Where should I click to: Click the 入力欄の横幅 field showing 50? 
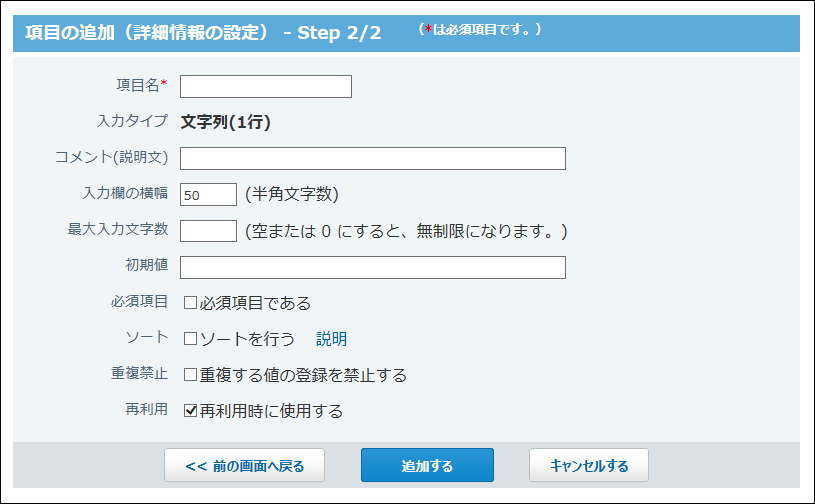[208, 194]
